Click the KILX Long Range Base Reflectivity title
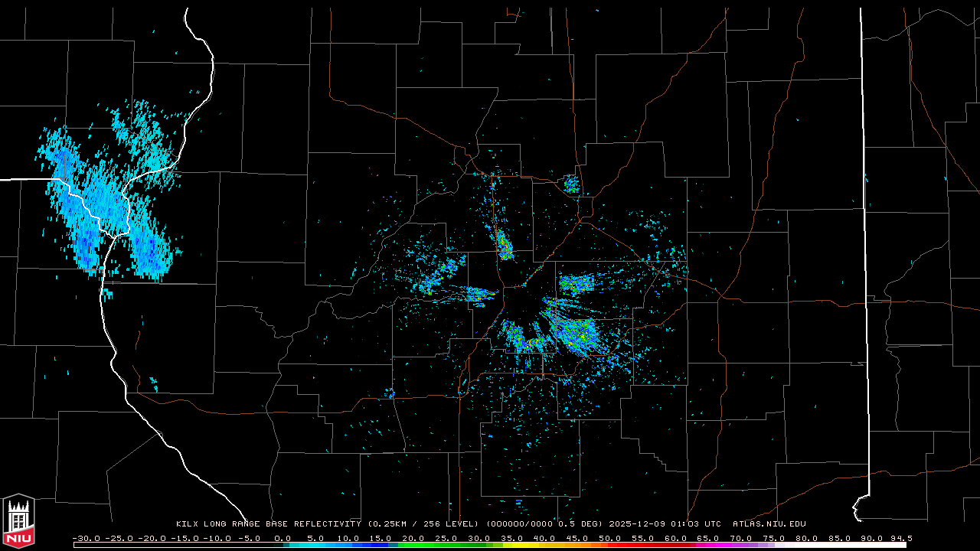The width and height of the screenshot is (980, 551). tap(268, 524)
